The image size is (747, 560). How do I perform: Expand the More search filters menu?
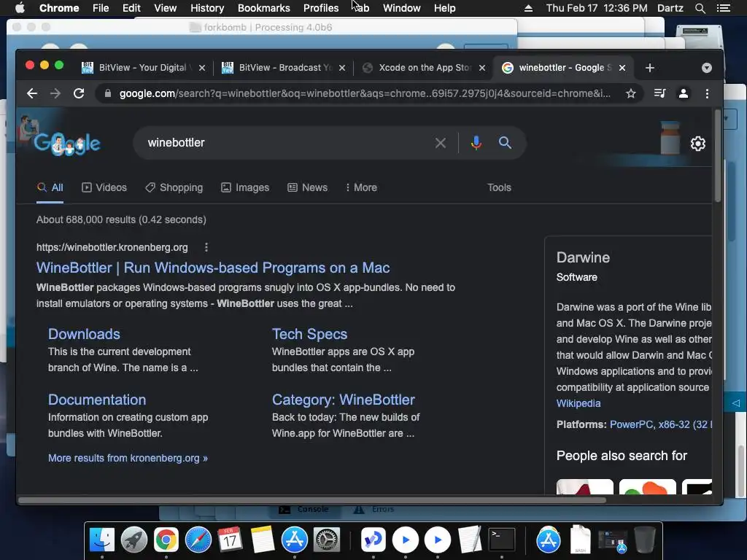(x=362, y=187)
